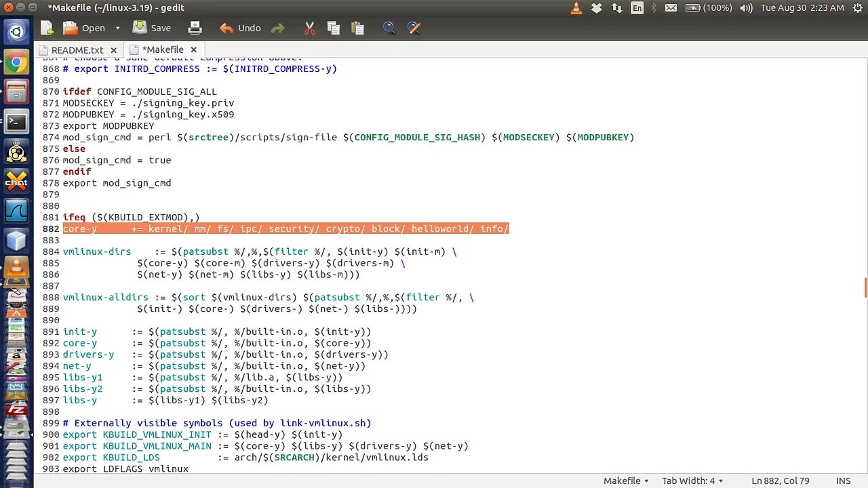Open Find with the magnifier icon
868x488 pixels.
(x=389, y=28)
